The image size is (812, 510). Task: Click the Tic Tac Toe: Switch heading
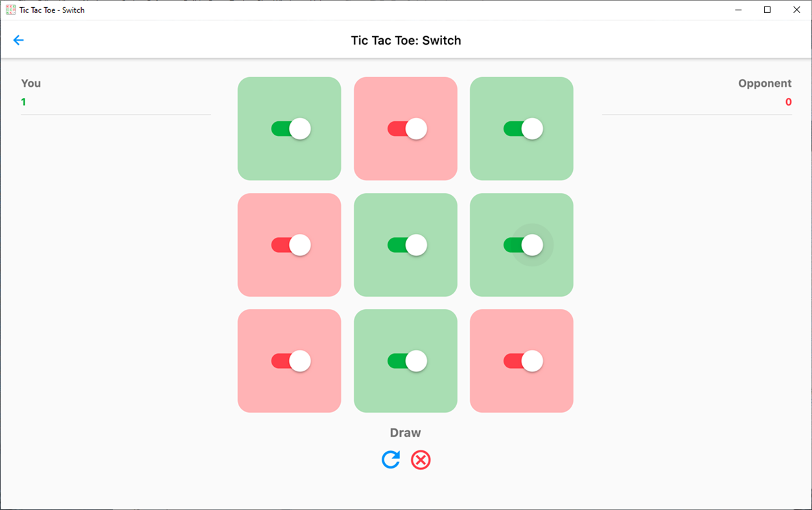click(x=406, y=40)
